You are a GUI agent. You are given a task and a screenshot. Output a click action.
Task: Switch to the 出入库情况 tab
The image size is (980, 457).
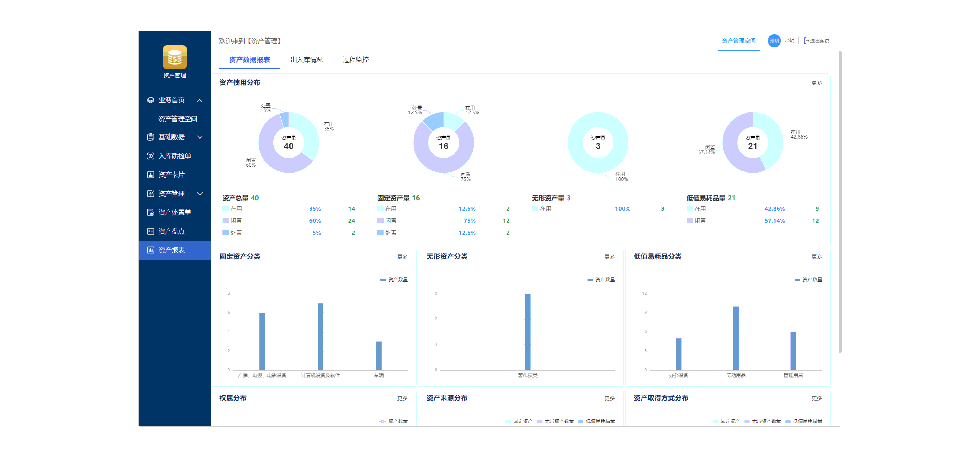tap(306, 60)
